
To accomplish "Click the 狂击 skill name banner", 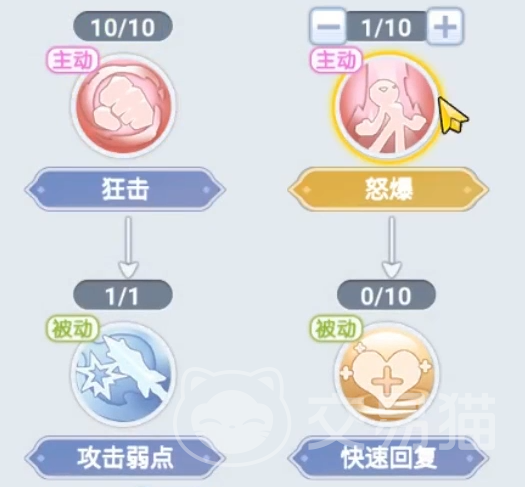I will (125, 189).
